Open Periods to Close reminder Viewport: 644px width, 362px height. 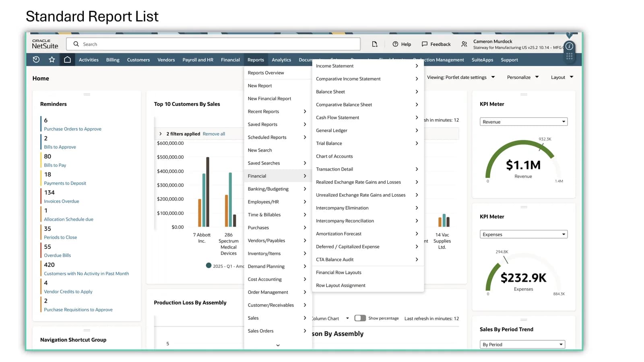click(x=60, y=237)
